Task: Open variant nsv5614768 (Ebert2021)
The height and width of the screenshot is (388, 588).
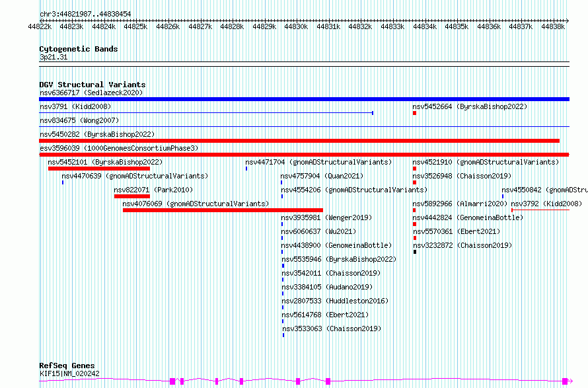Action: (x=325, y=315)
